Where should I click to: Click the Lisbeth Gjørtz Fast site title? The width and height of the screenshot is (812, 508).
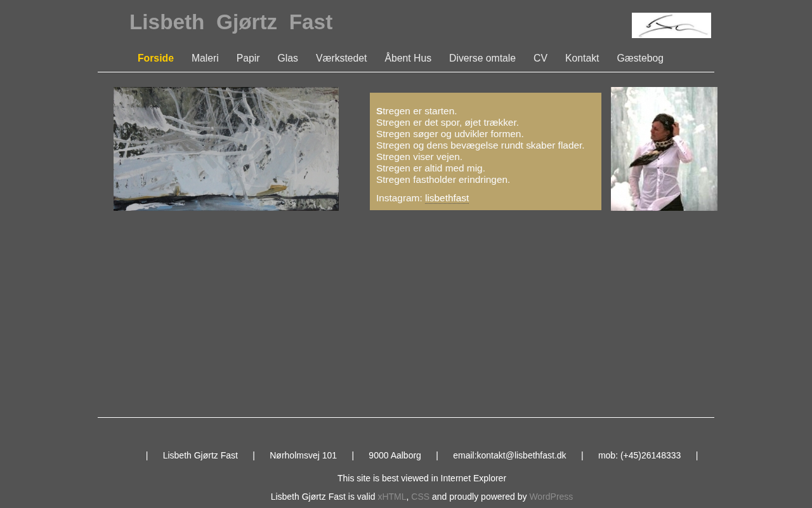[231, 22]
